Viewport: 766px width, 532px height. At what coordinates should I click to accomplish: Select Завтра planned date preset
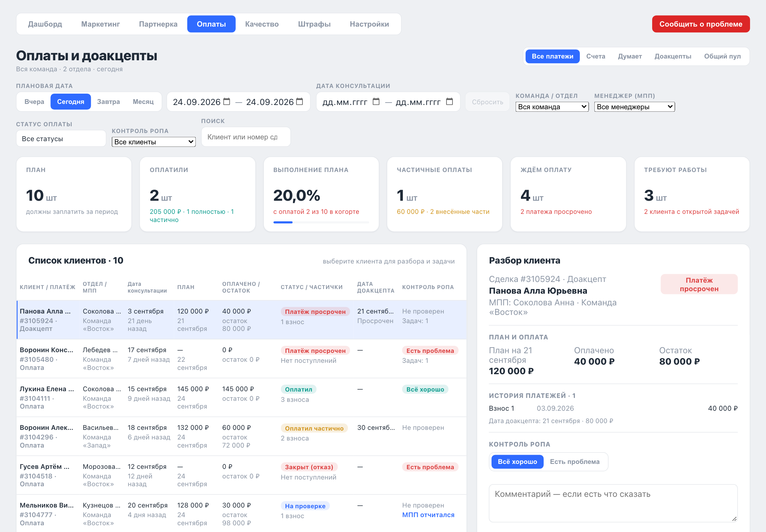tap(109, 102)
